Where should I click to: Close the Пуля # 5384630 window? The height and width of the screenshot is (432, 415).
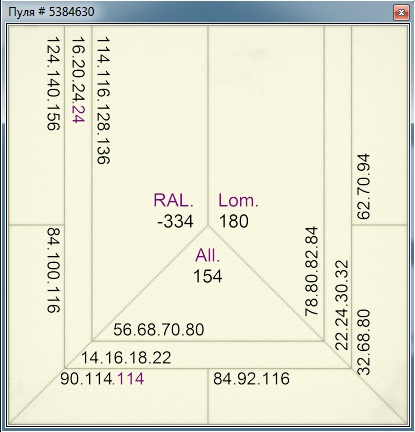401,13
